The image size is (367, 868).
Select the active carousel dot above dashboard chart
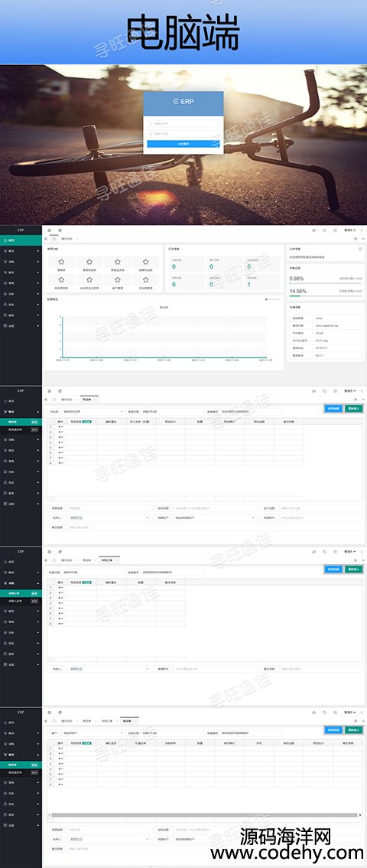click(266, 299)
